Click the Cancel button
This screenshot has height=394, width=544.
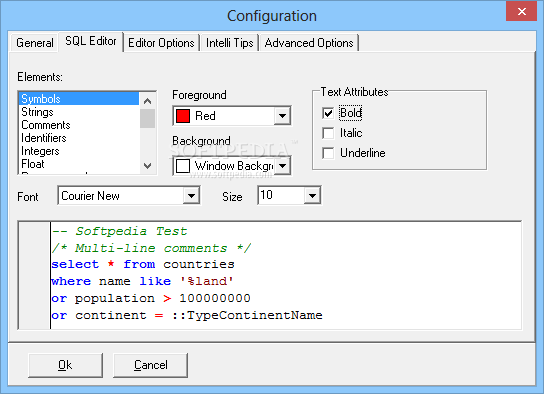(x=150, y=365)
